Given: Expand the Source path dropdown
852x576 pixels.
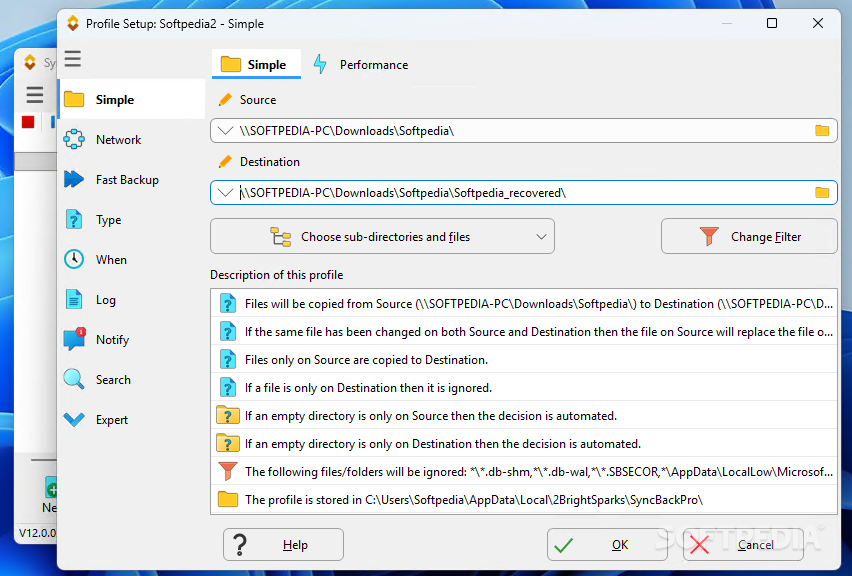Looking at the screenshot, I should tap(225, 131).
